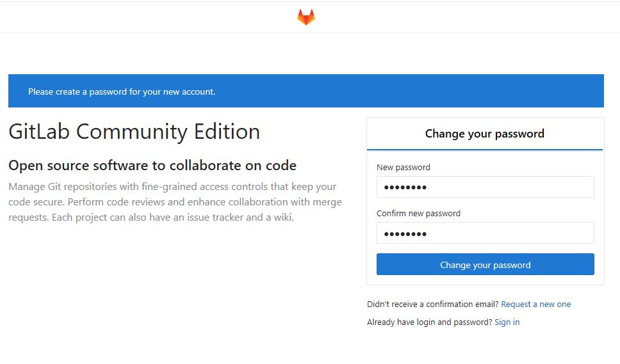
Task: Click Please create a password banner text
Action: tap(122, 91)
